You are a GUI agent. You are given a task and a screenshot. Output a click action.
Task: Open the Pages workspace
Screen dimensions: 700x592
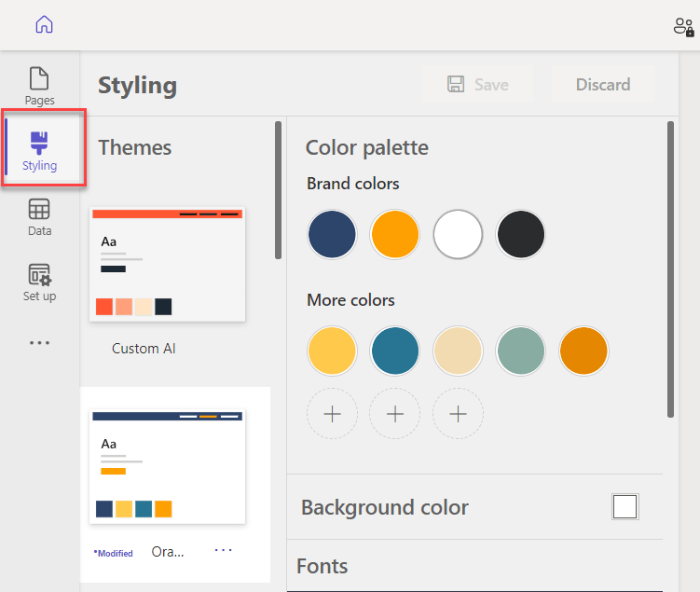pyautogui.click(x=39, y=86)
